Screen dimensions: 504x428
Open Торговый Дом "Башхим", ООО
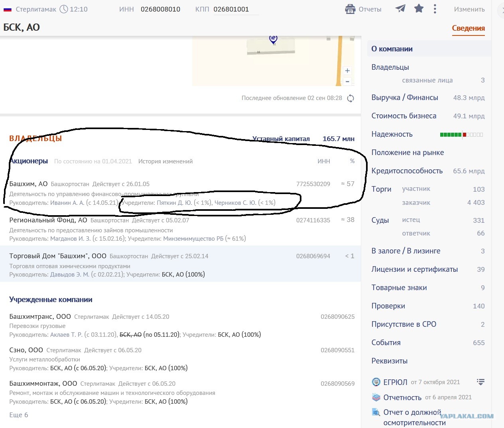pyautogui.click(x=58, y=256)
